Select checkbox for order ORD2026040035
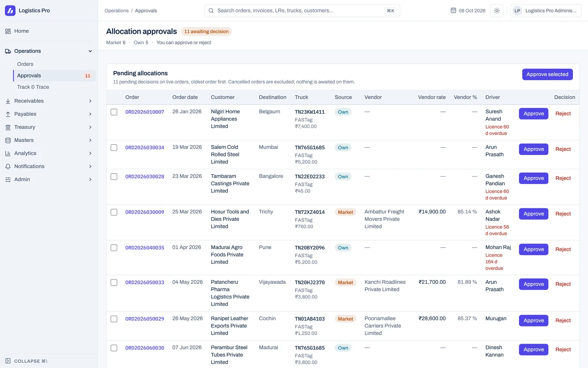The width and height of the screenshot is (588, 368). click(x=114, y=248)
